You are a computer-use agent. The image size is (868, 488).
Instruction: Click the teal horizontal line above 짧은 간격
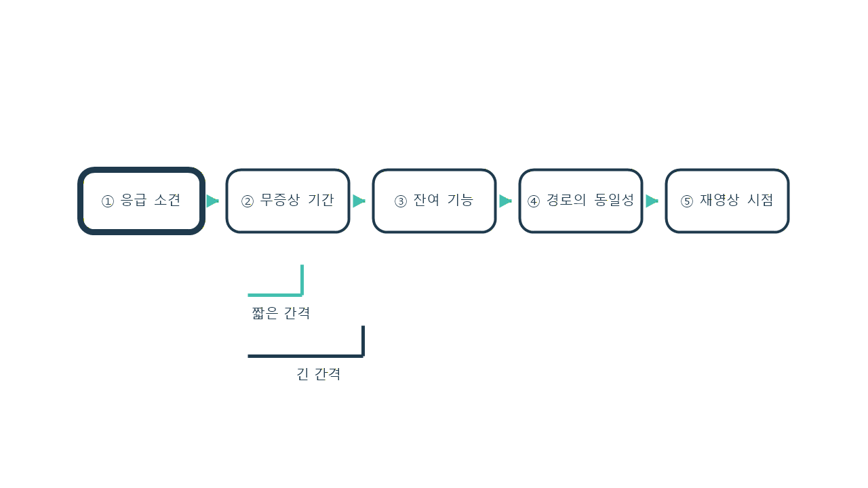275,295
